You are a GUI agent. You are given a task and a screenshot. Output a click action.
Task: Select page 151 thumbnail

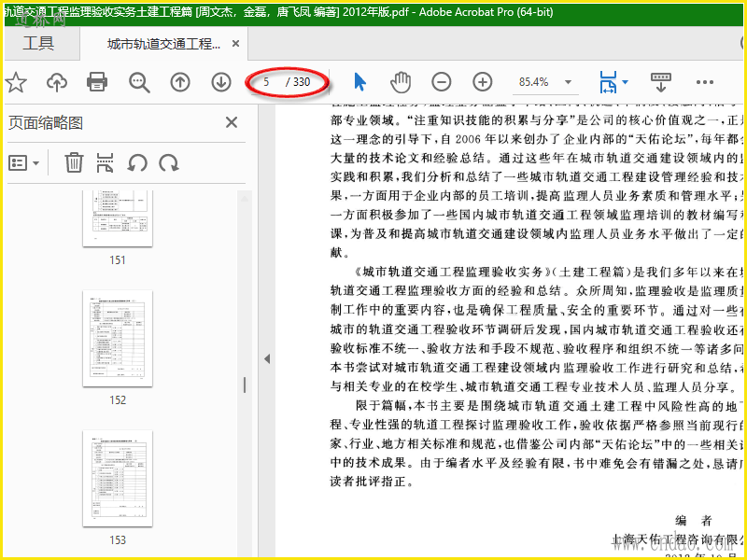click(x=118, y=218)
